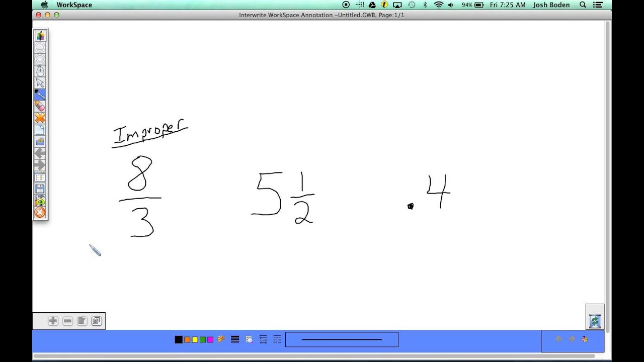Click the grayed toolbar circle minus icon
Viewport: 644px width, 362px height.
coord(40,48)
